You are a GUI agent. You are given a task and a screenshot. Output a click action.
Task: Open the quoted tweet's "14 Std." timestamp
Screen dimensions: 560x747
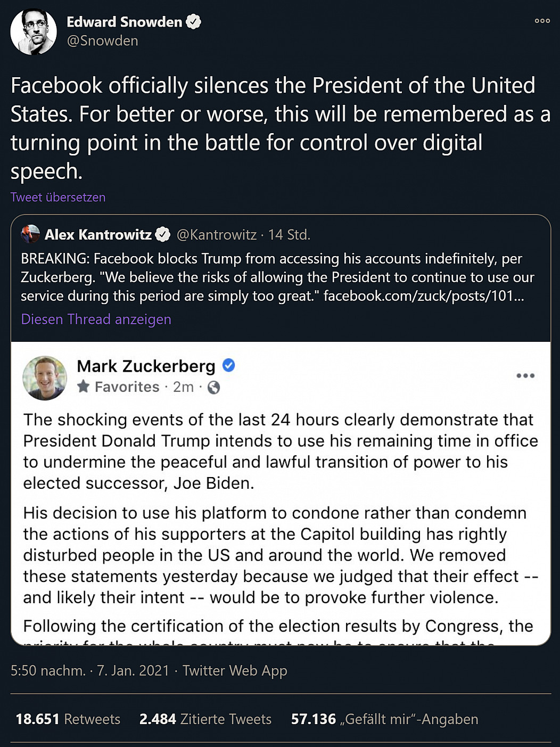point(289,234)
